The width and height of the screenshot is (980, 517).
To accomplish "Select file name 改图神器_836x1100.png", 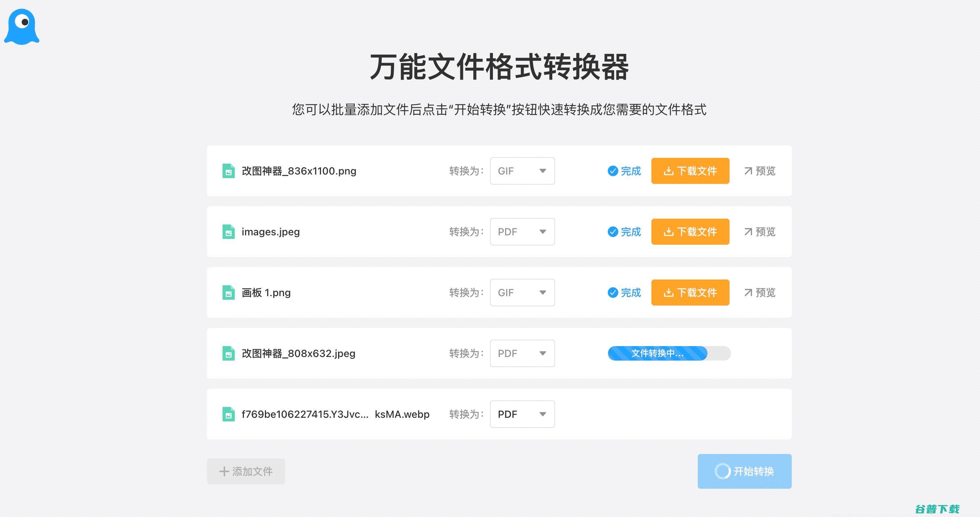I will (299, 171).
